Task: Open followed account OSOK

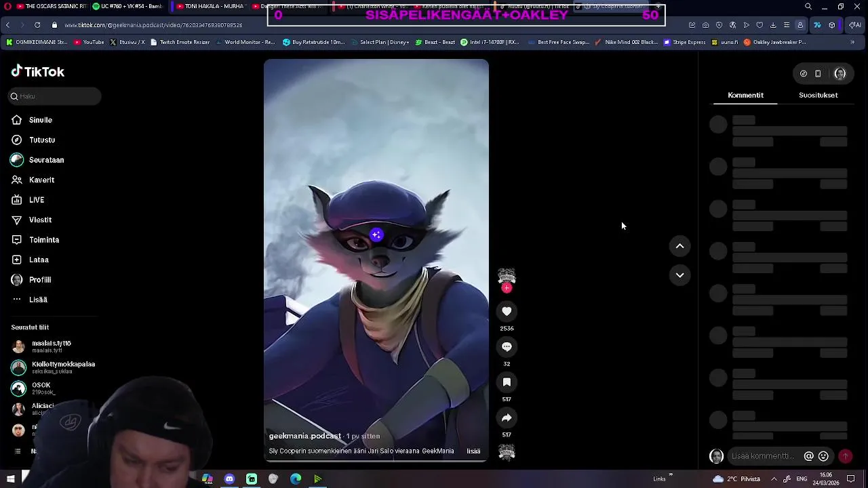Action: [x=32, y=388]
